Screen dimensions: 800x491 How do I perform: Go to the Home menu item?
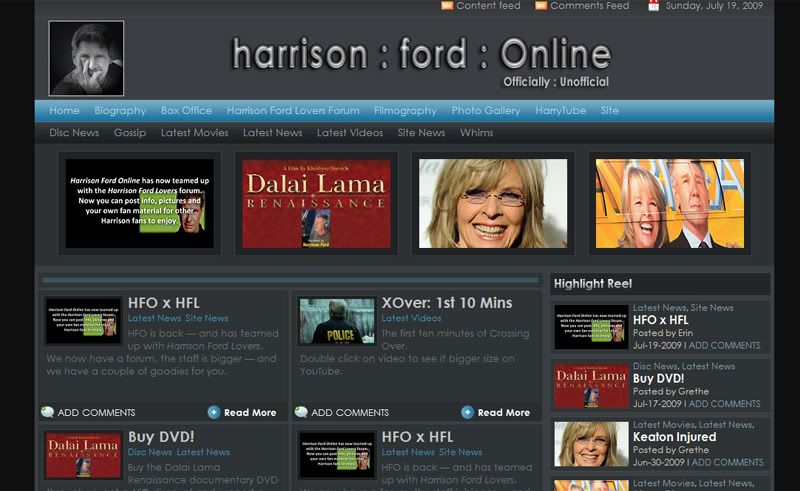[64, 110]
